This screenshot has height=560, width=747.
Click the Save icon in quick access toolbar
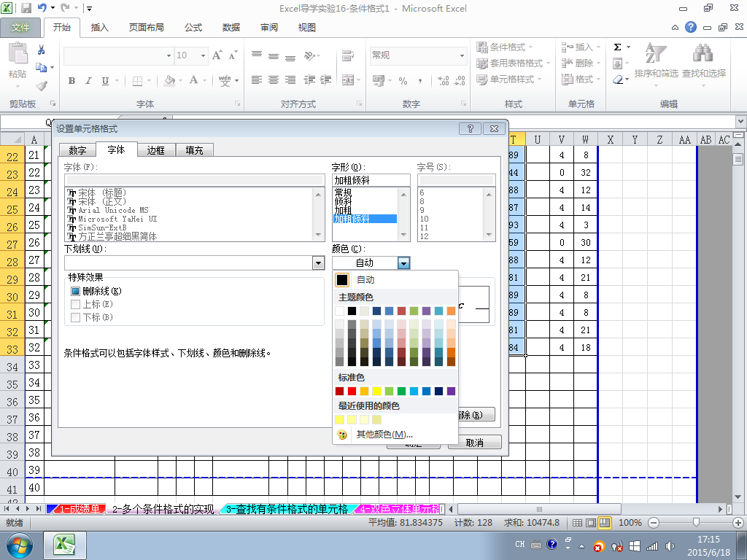click(26, 8)
